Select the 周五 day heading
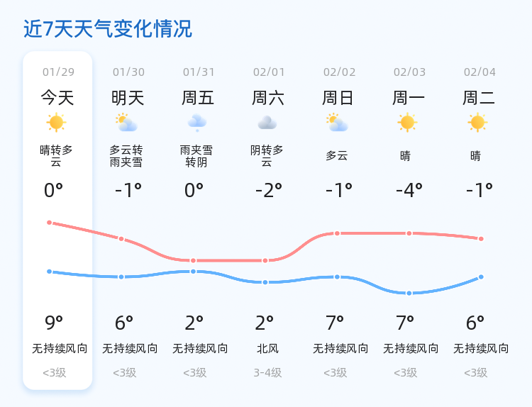Viewport: 532px width, 407px height. [198, 98]
